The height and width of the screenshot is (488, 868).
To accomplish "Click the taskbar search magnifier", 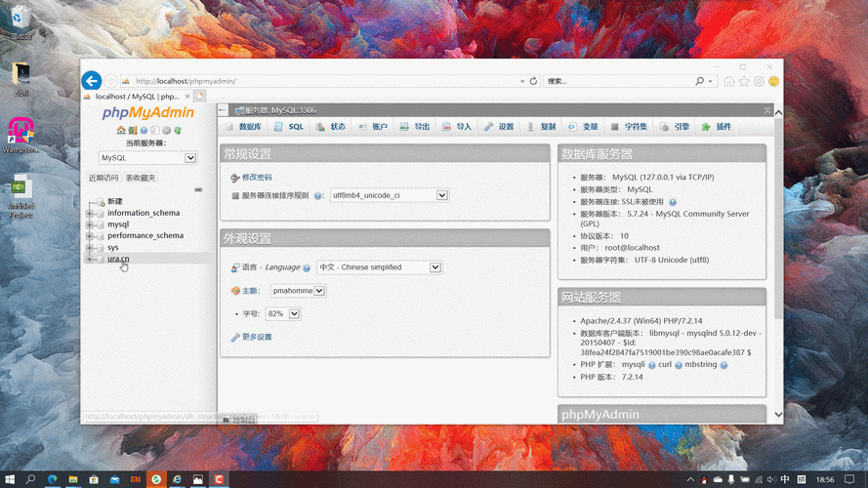I will (30, 479).
